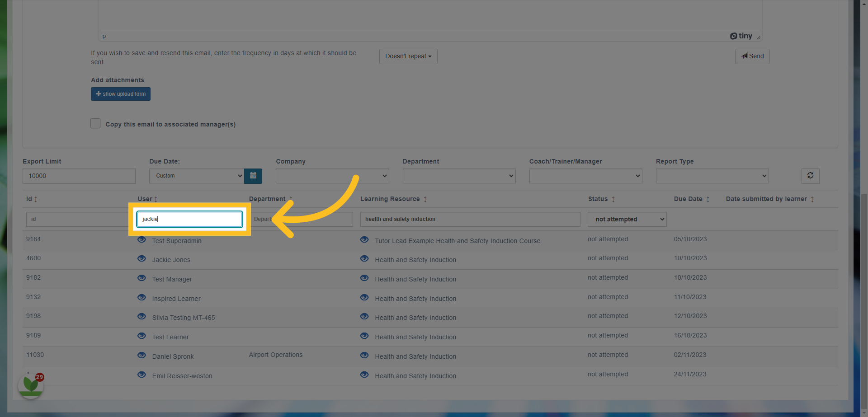Screen dimensions: 868x417
Task: Click the eye icon beside Test Learner
Action: (x=142, y=336)
